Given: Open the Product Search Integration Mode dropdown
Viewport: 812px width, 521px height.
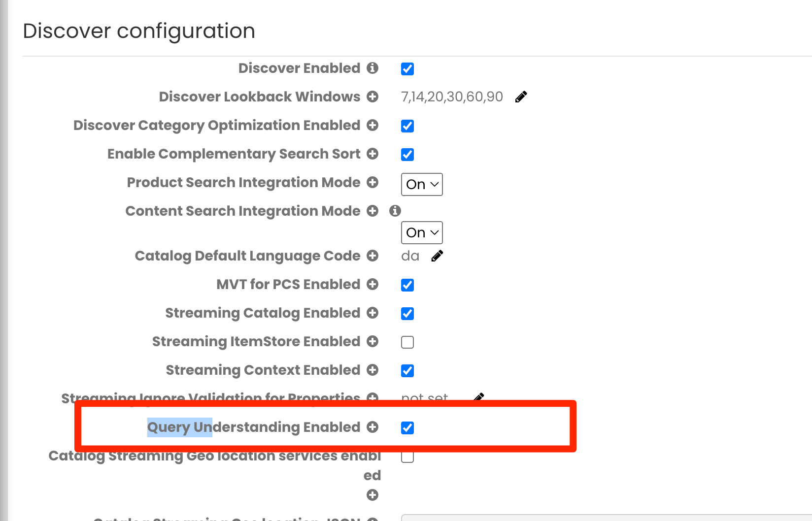Looking at the screenshot, I should coord(422,184).
